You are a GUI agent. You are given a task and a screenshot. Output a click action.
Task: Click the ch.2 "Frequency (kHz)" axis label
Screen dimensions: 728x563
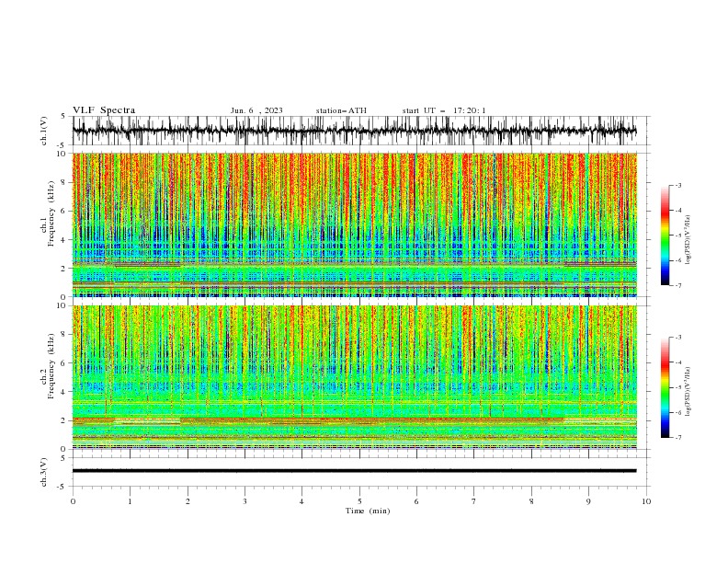(x=51, y=365)
